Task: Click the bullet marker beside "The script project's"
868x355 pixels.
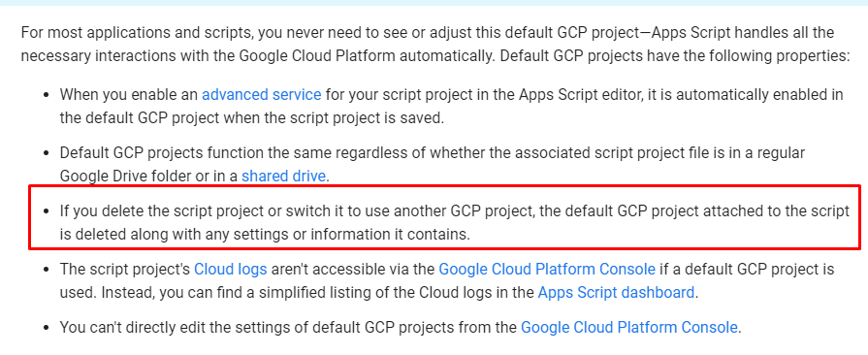Action: coord(47,270)
